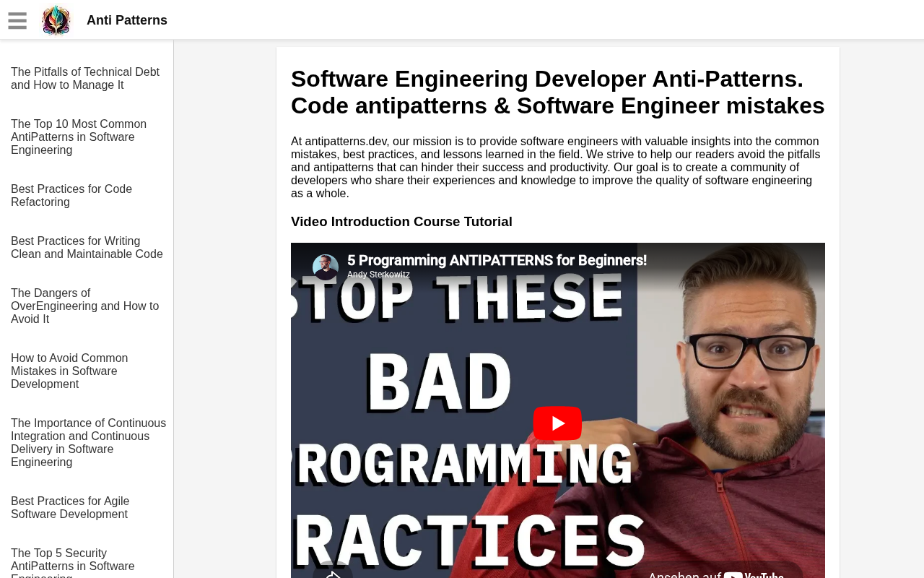Image resolution: width=924 pixels, height=578 pixels.
Task: Open 'The Pitfalls of Technical Debt' article
Action: coord(85,78)
